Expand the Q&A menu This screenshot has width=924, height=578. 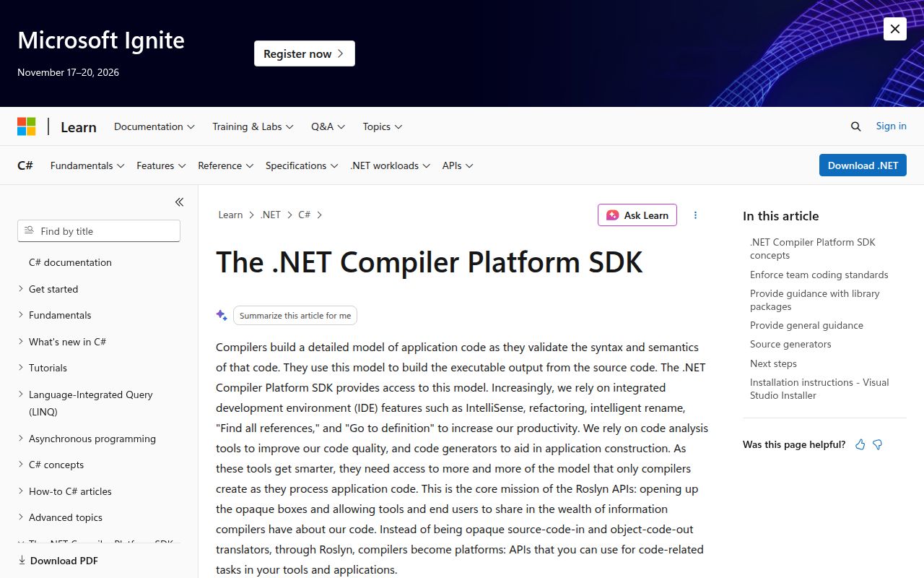(328, 126)
